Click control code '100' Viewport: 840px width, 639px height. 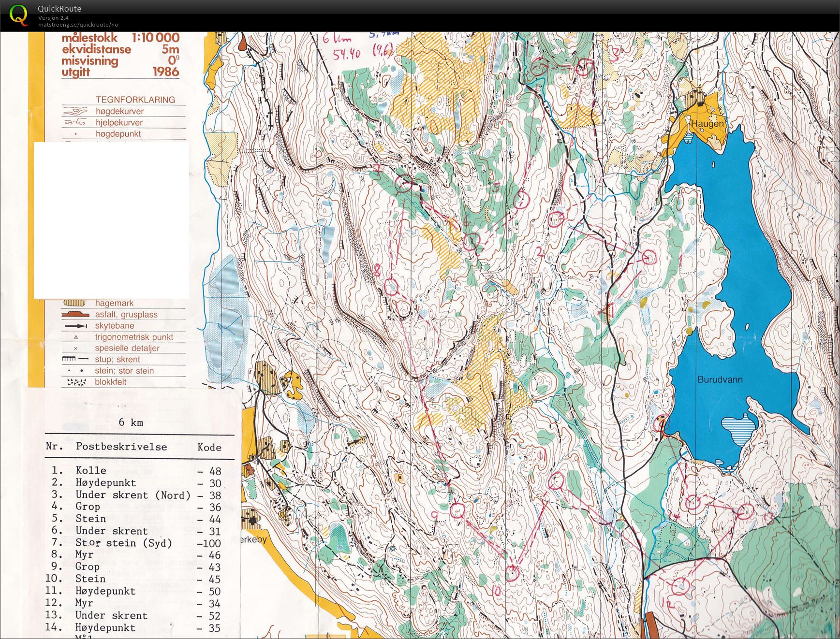[x=211, y=543]
